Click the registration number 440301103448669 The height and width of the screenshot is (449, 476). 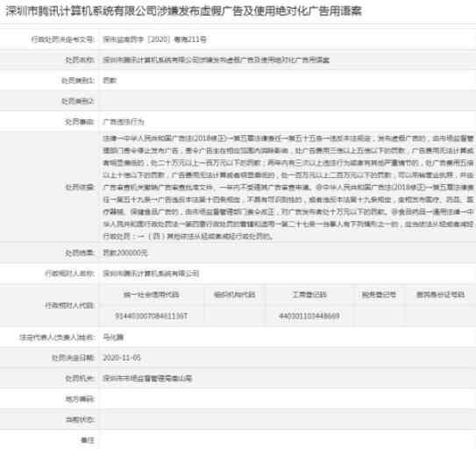click(x=309, y=316)
